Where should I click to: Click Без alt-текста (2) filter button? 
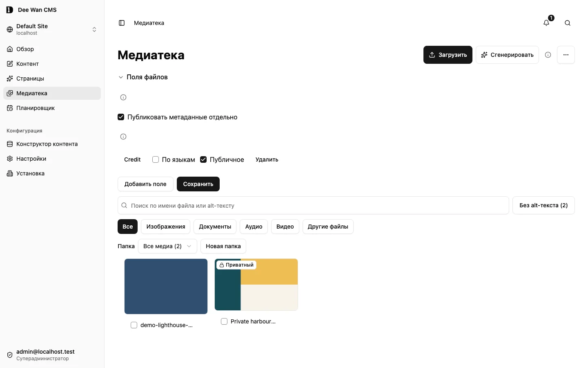coord(543,205)
